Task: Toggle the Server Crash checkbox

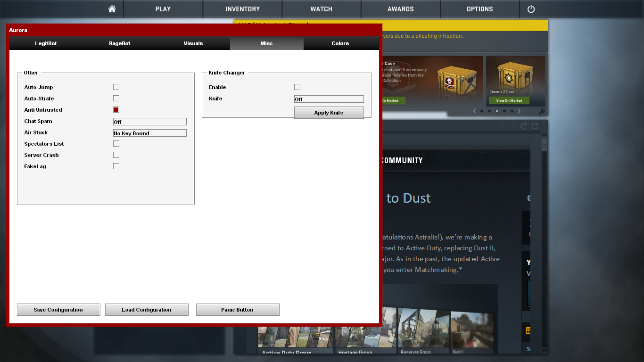Action: pyautogui.click(x=116, y=155)
